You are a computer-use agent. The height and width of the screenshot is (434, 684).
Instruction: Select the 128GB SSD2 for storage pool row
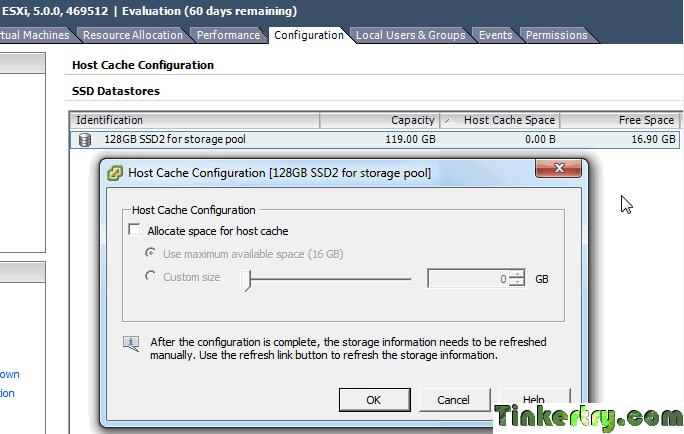[375, 140]
